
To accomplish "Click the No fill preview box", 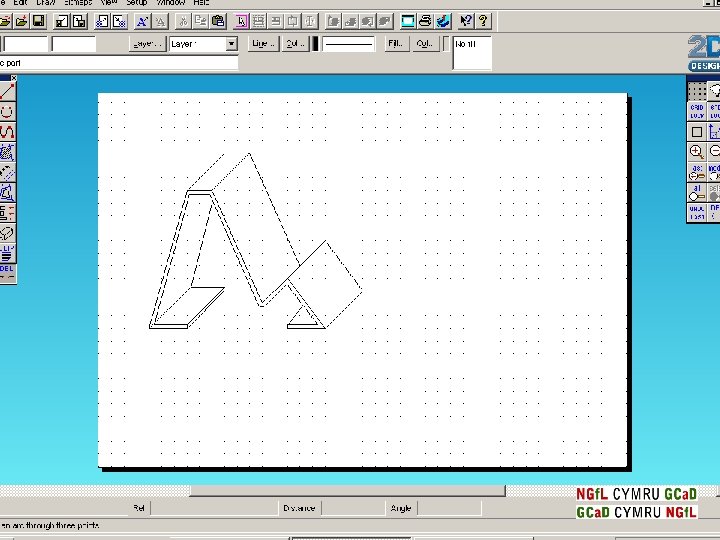I will tap(472, 53).
